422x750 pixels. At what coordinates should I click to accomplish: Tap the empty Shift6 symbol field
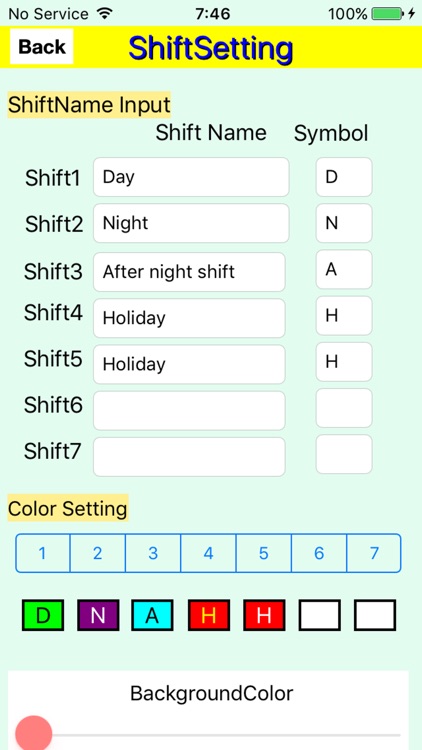tap(344, 408)
